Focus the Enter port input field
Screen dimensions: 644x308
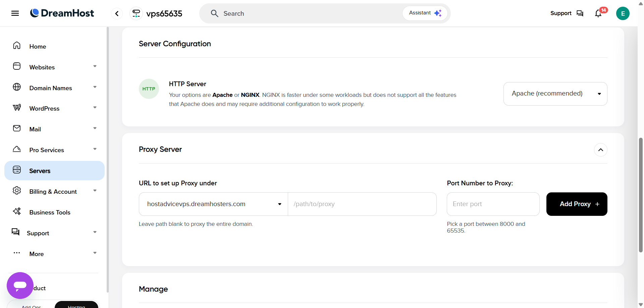point(493,204)
